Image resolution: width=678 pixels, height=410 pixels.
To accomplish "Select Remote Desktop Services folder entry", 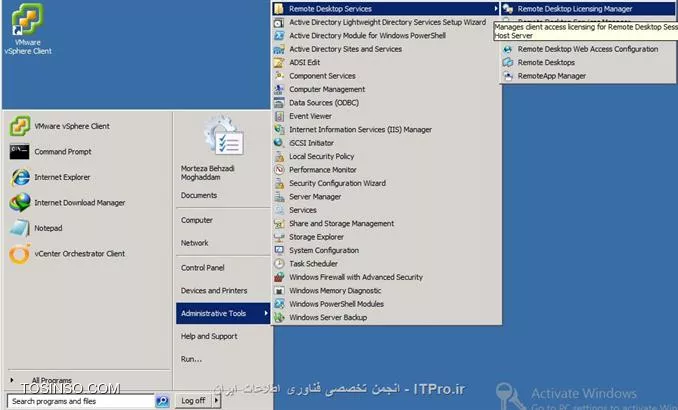I will click(386, 9).
